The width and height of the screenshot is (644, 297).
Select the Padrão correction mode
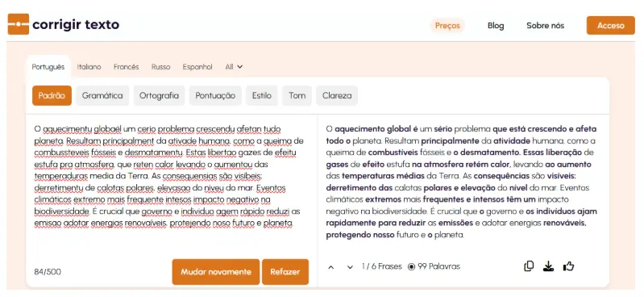point(52,95)
